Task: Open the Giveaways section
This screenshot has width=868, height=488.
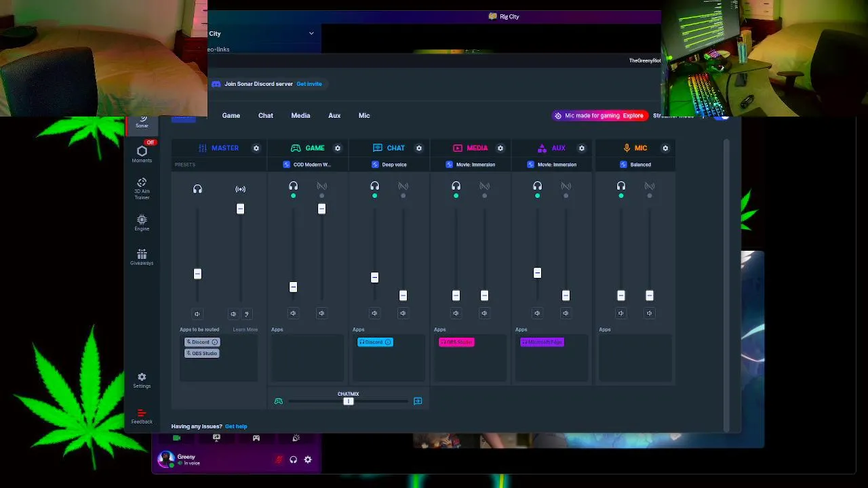Action: coord(142,257)
